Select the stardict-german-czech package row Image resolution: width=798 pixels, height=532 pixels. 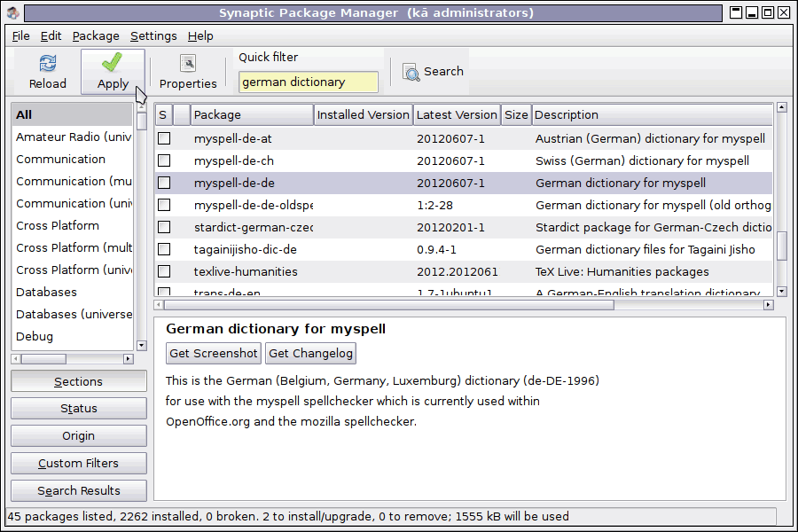(463, 227)
